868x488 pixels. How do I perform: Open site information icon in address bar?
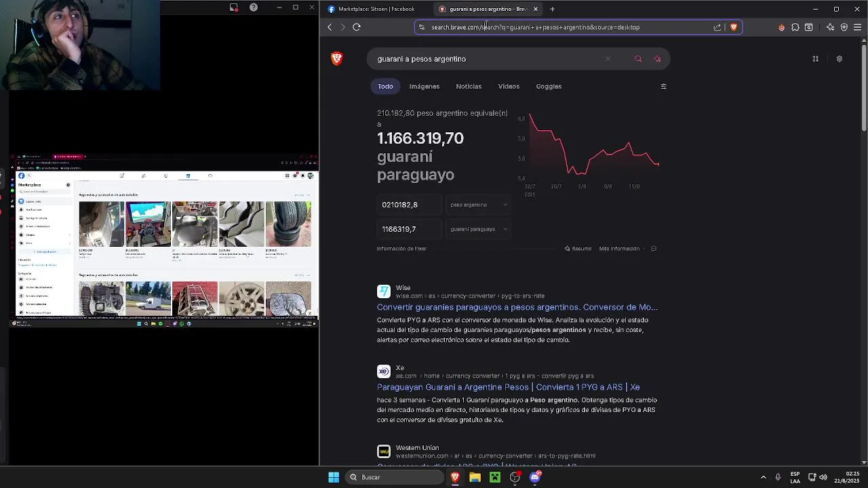click(x=422, y=27)
